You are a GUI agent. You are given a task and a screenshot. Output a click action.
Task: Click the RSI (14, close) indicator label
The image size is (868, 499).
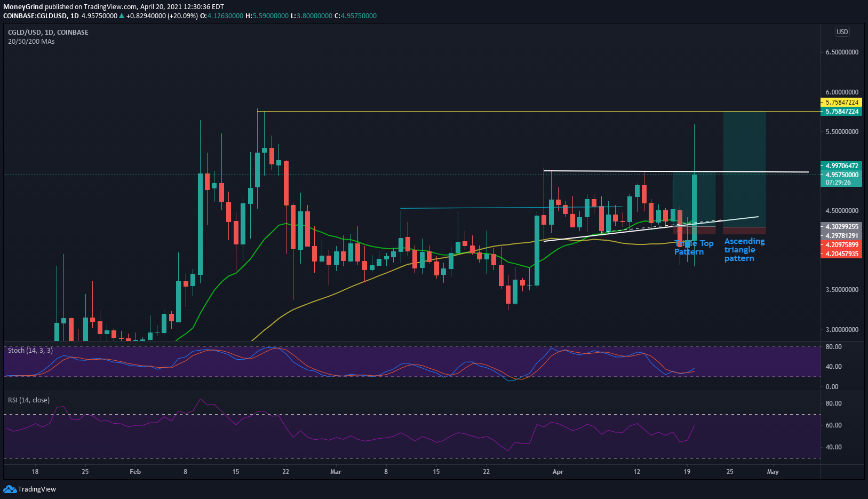pos(29,400)
